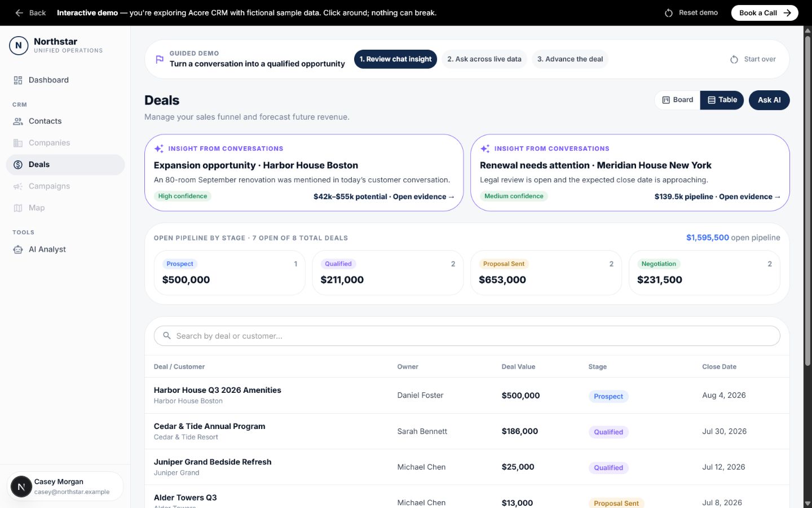Open Alder Towers Q3 deal
Screen dimensions: 812x508
coord(185,497)
